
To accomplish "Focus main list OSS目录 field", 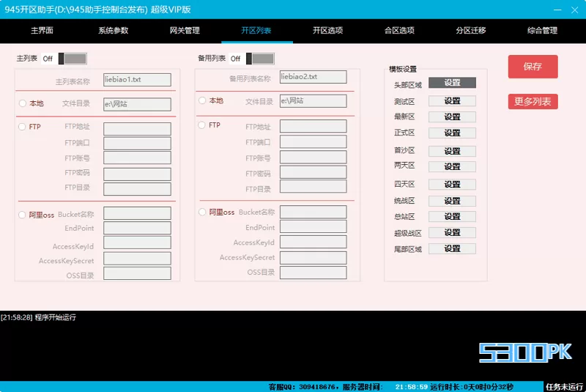I will coord(137,273).
